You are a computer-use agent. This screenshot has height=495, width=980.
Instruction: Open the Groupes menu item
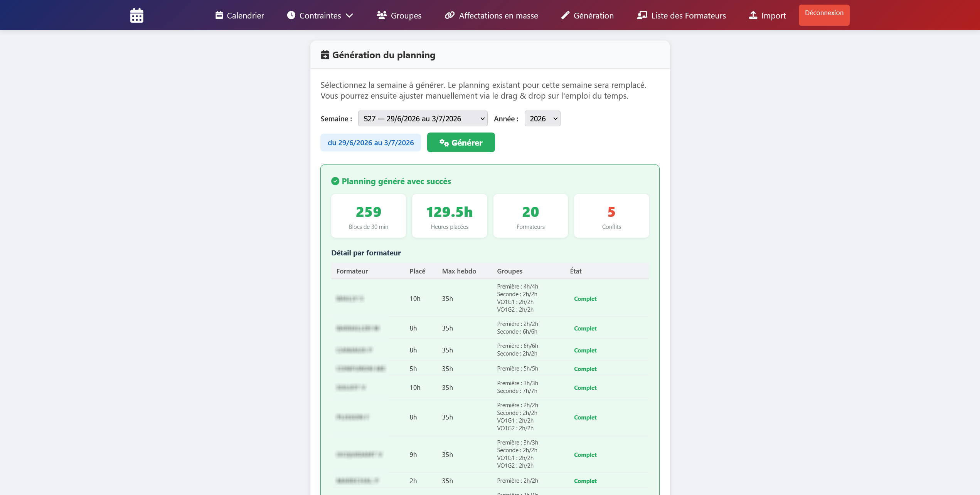pyautogui.click(x=399, y=15)
